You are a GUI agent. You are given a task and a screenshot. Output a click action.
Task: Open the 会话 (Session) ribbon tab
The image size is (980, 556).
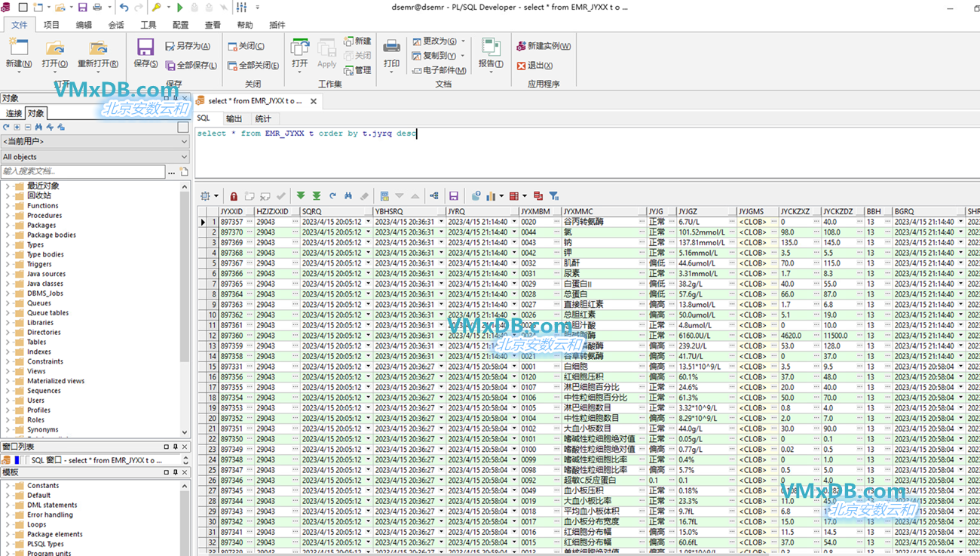point(116,25)
